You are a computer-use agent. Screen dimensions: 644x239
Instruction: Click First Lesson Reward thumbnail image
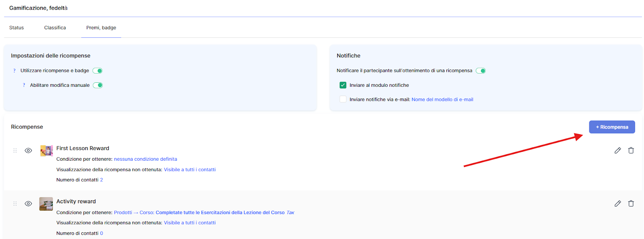coord(46,151)
